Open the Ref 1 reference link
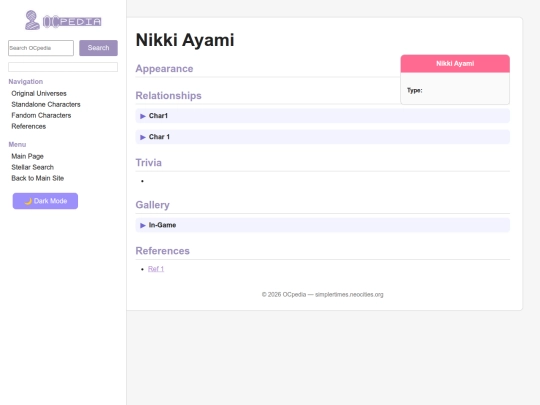 156,269
